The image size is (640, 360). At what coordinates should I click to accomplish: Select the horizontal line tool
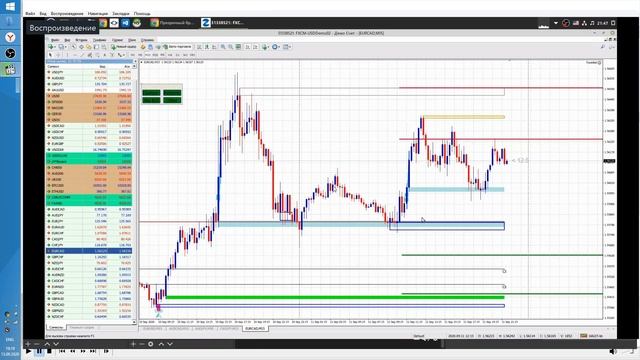point(75,55)
